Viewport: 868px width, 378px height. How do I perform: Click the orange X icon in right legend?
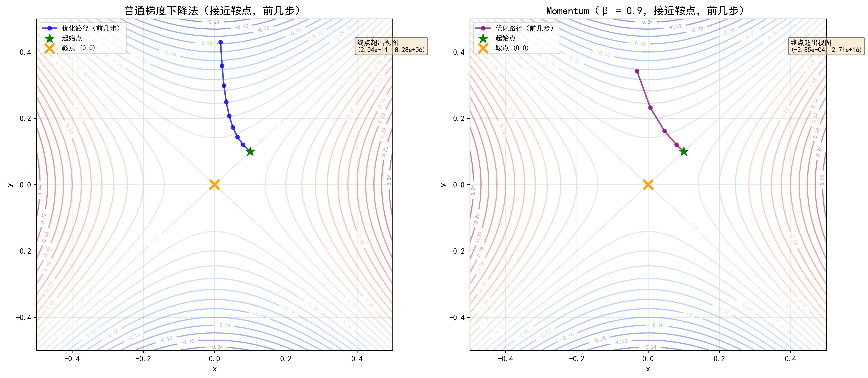click(483, 48)
